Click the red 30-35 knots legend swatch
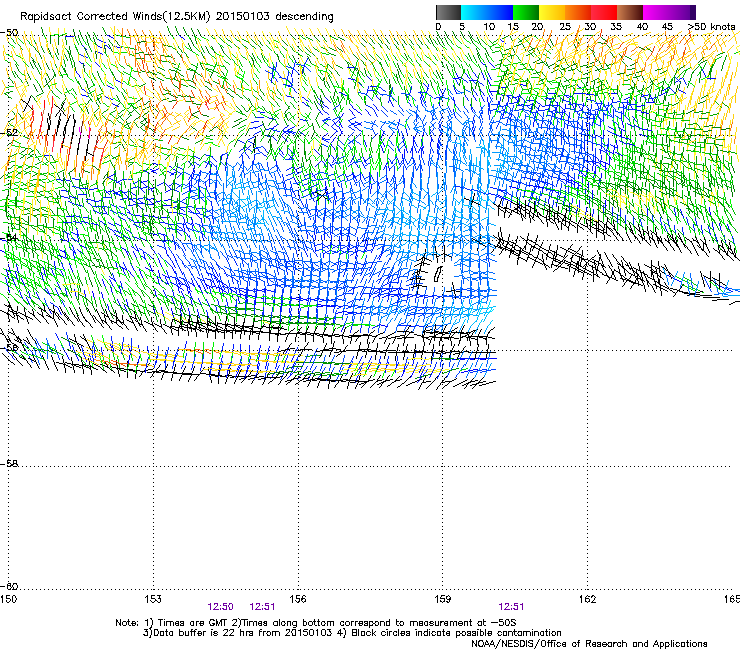This screenshot has width=740, height=650. (x=604, y=12)
